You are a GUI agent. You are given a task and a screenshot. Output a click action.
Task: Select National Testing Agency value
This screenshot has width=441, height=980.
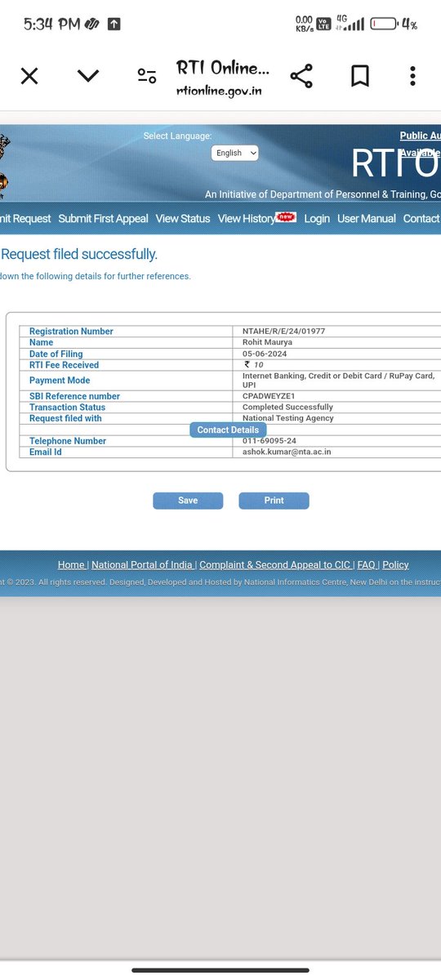coord(288,418)
